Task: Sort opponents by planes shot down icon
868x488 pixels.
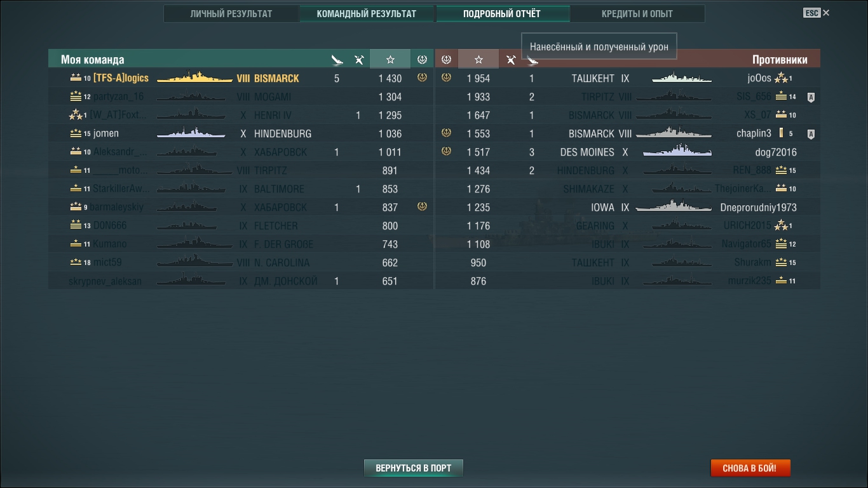Action: coord(510,60)
